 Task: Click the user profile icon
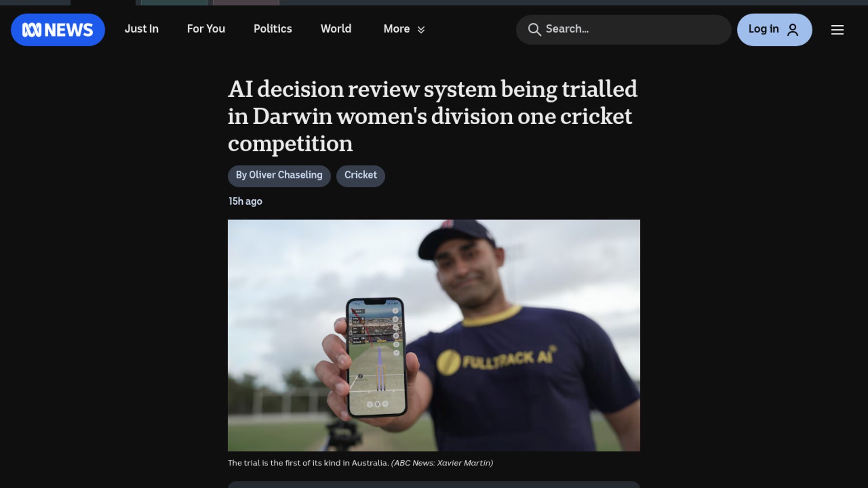click(x=793, y=30)
